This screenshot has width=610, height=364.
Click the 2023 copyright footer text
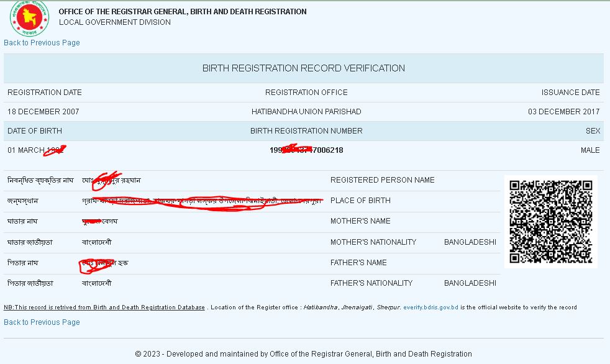(303, 354)
